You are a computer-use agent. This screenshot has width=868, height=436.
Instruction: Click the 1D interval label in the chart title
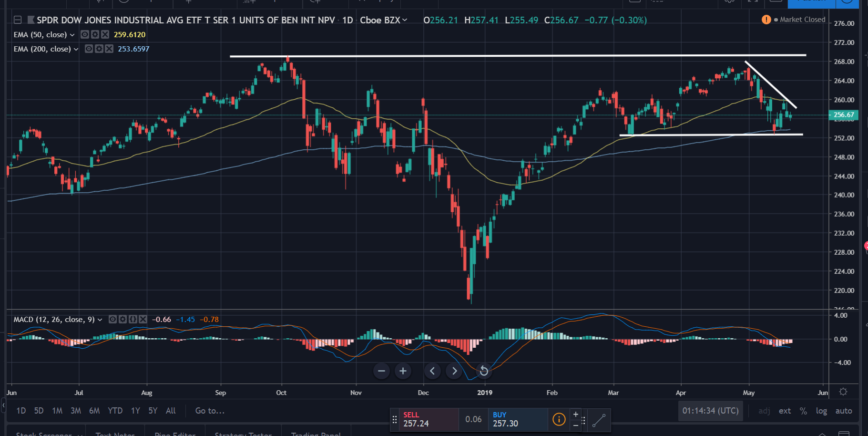[347, 20]
